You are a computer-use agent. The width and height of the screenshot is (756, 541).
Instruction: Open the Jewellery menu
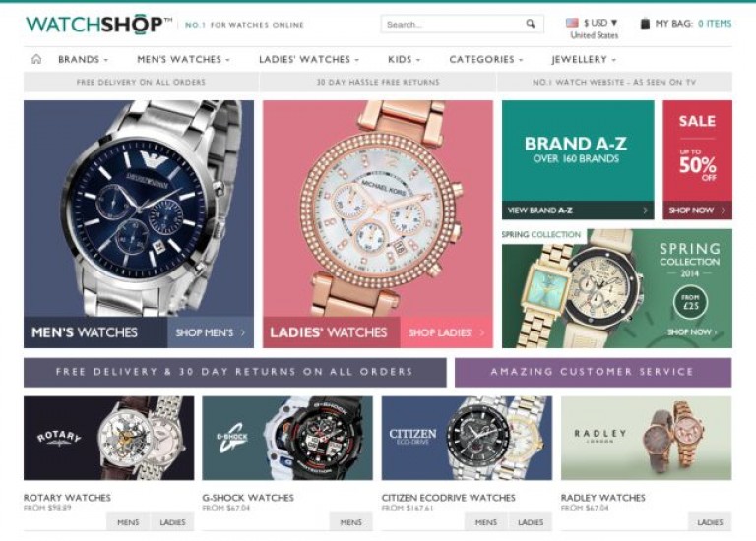[584, 59]
